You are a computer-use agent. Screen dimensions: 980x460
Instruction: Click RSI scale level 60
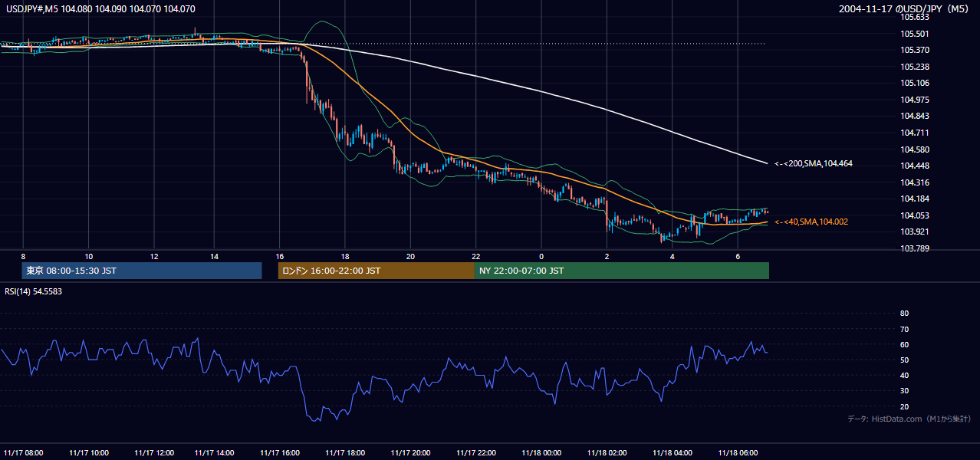(x=904, y=344)
